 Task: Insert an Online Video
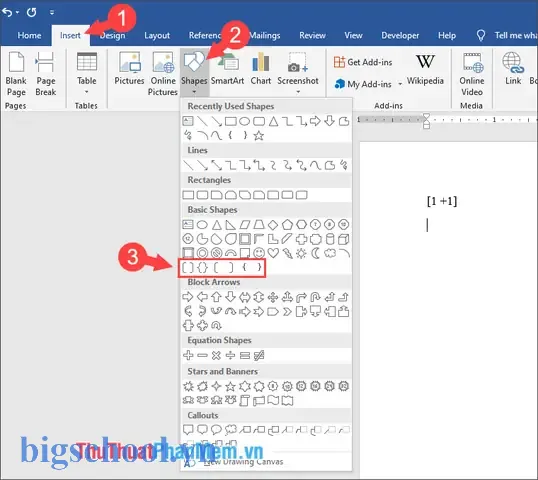point(472,74)
